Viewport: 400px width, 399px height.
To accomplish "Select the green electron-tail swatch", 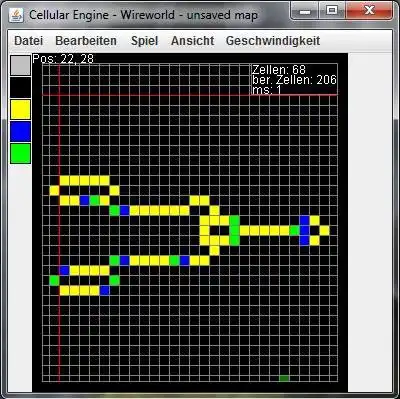I will coord(20,153).
